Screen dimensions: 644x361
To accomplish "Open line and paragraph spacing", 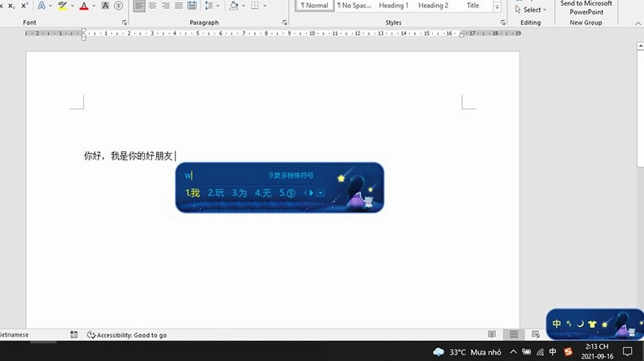I will (x=209, y=6).
